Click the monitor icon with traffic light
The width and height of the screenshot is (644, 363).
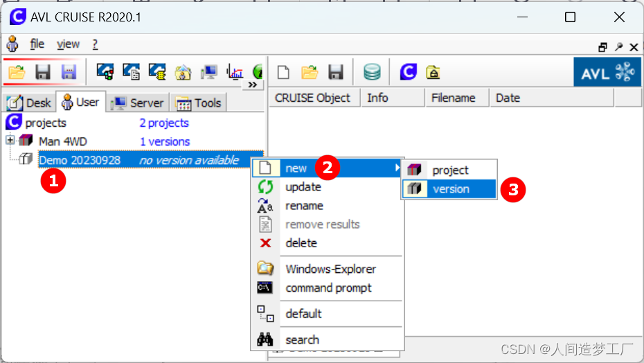[105, 72]
